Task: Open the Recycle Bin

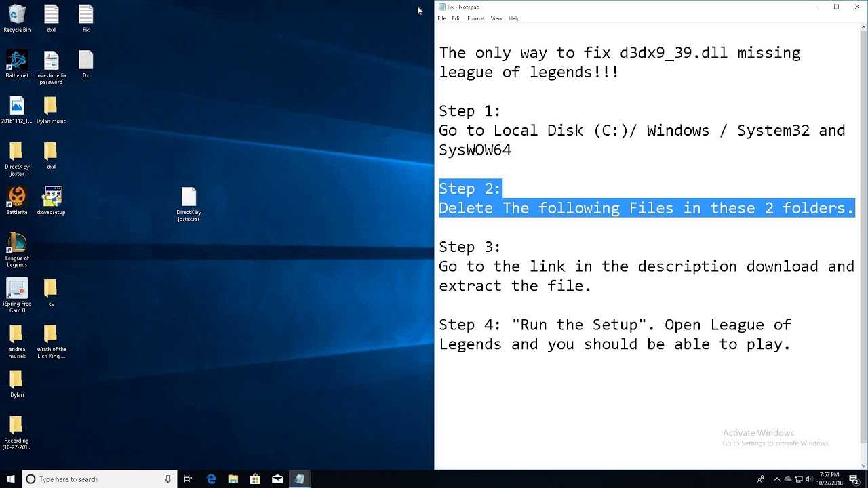Action: [x=16, y=14]
